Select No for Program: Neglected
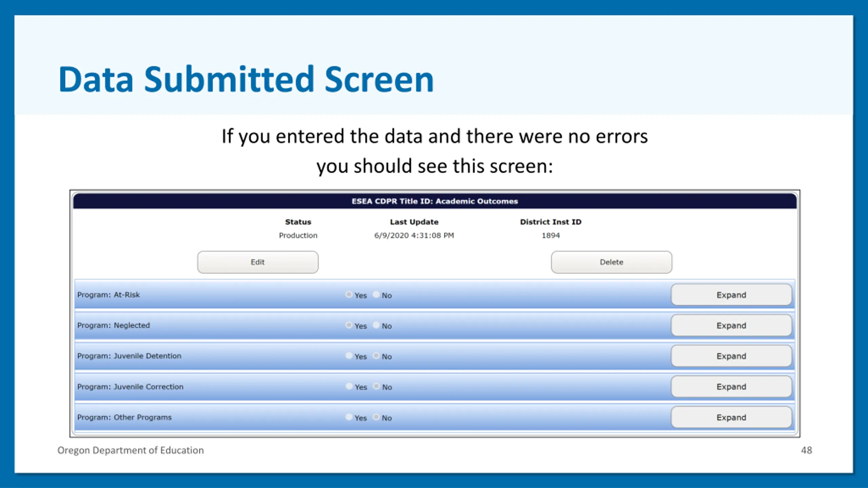Viewport: 868px width, 488px height. (x=376, y=325)
